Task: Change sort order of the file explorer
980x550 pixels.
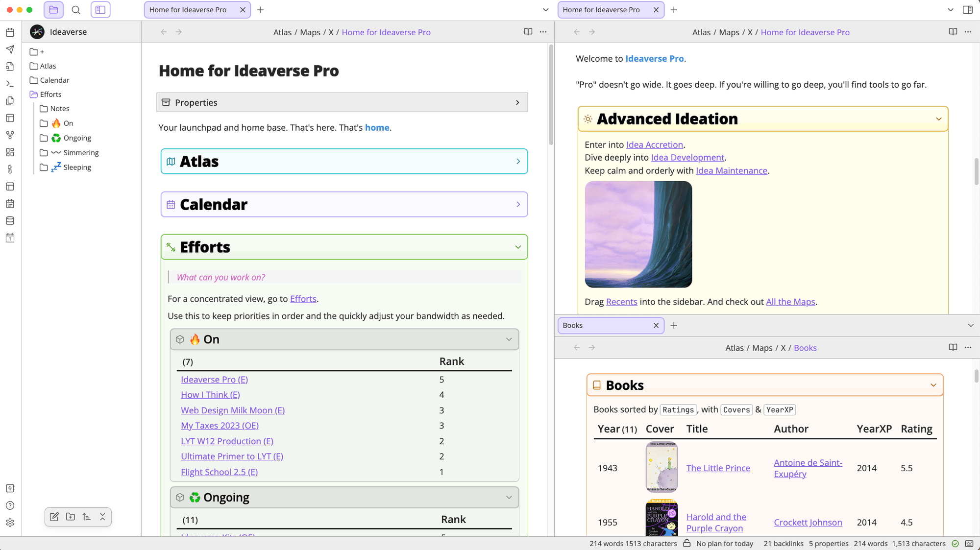Action: point(87,517)
